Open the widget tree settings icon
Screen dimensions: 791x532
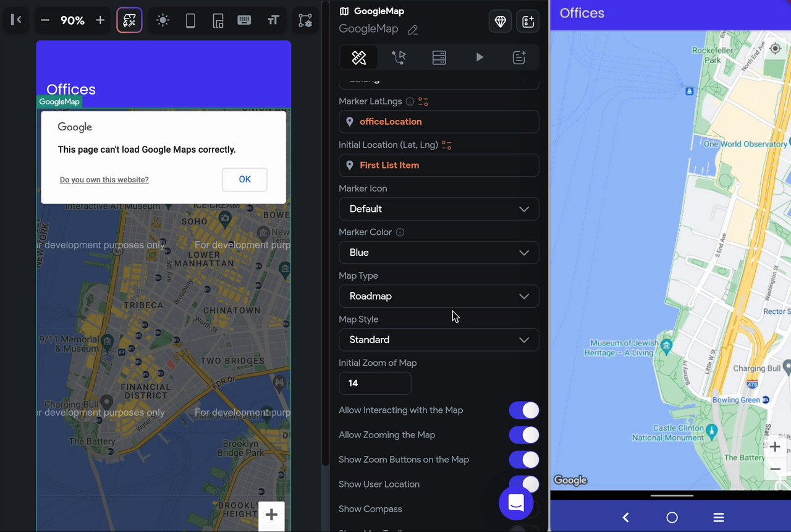tap(305, 20)
